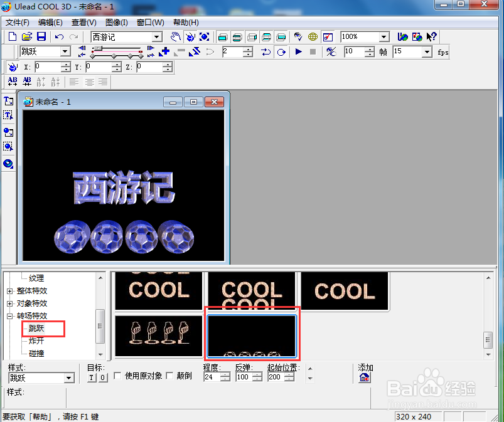Open a file with folder icon
The height and width of the screenshot is (422, 504).
[x=27, y=36]
